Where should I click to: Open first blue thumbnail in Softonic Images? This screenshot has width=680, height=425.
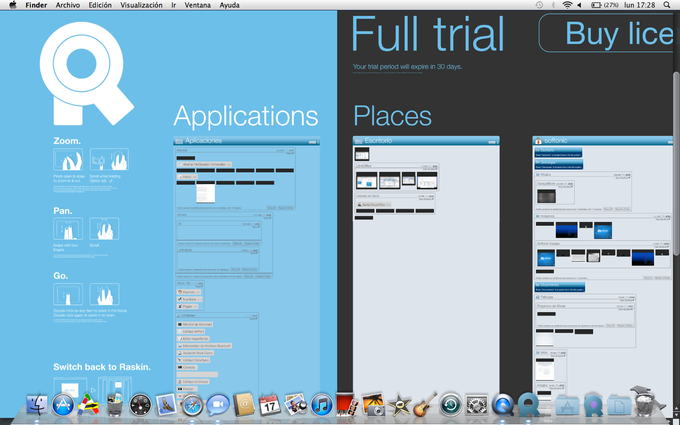pyautogui.click(x=546, y=258)
